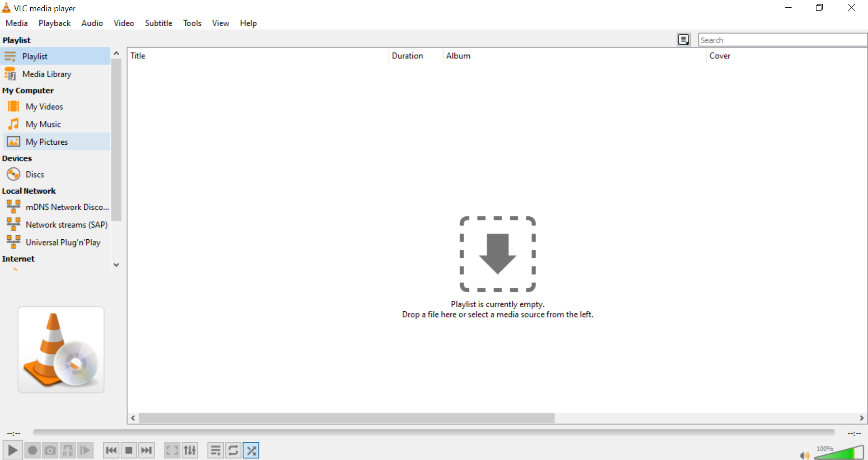Viewport: 868px width, 460px height.
Task: Click the Internet section header
Action: (18, 259)
